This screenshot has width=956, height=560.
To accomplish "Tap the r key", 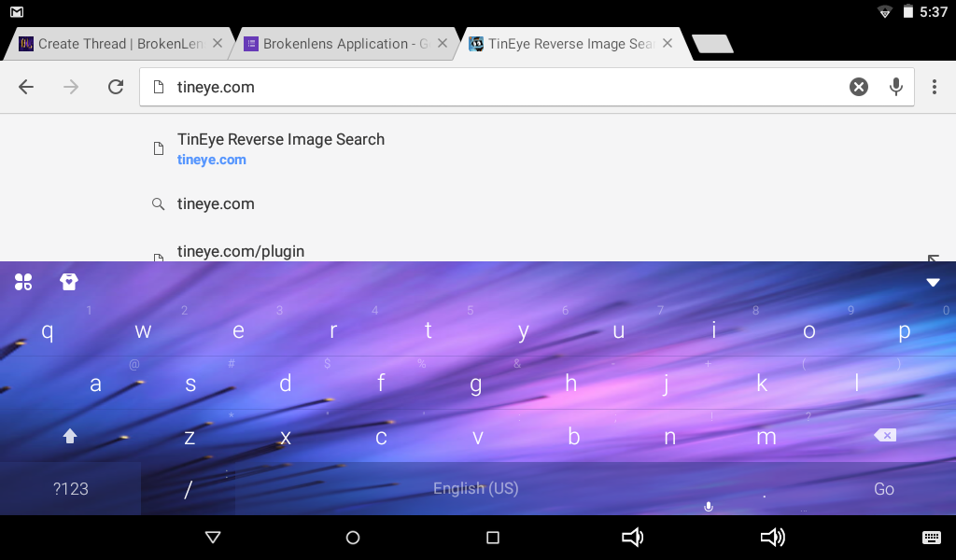I will (333, 330).
